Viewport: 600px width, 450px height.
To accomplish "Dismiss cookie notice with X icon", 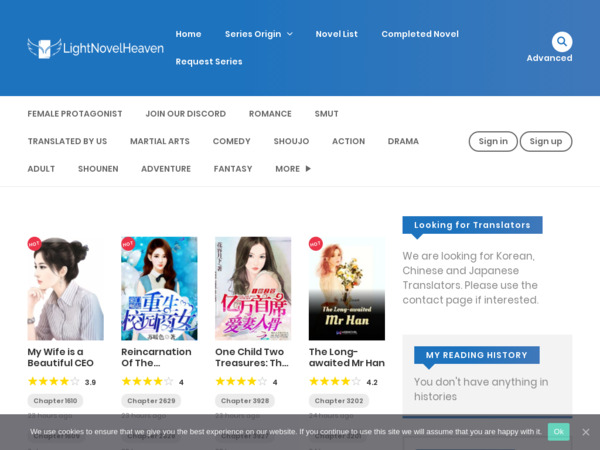I will click(585, 432).
